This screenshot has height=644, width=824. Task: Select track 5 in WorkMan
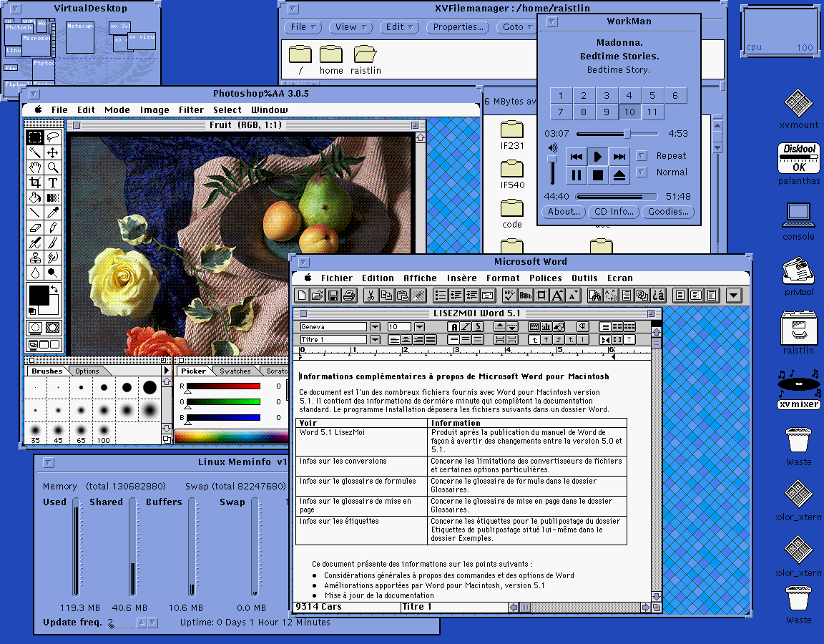pyautogui.click(x=652, y=96)
